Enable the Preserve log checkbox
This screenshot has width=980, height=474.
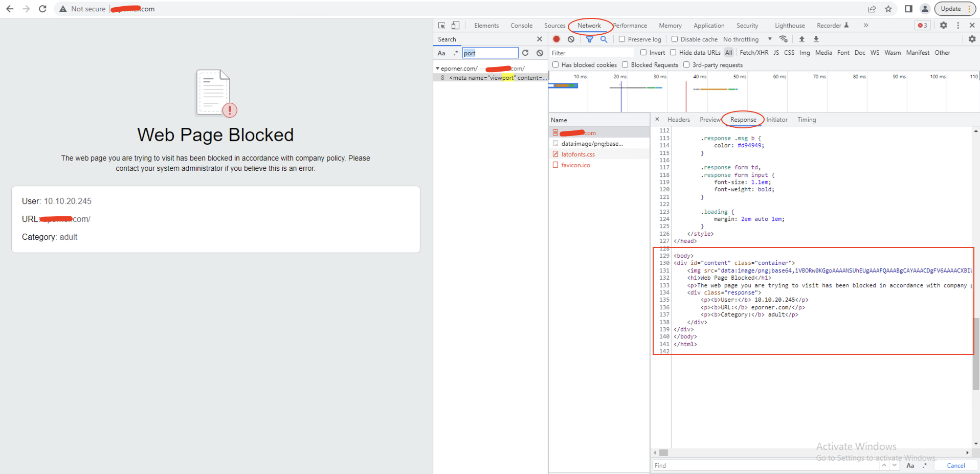(x=622, y=39)
